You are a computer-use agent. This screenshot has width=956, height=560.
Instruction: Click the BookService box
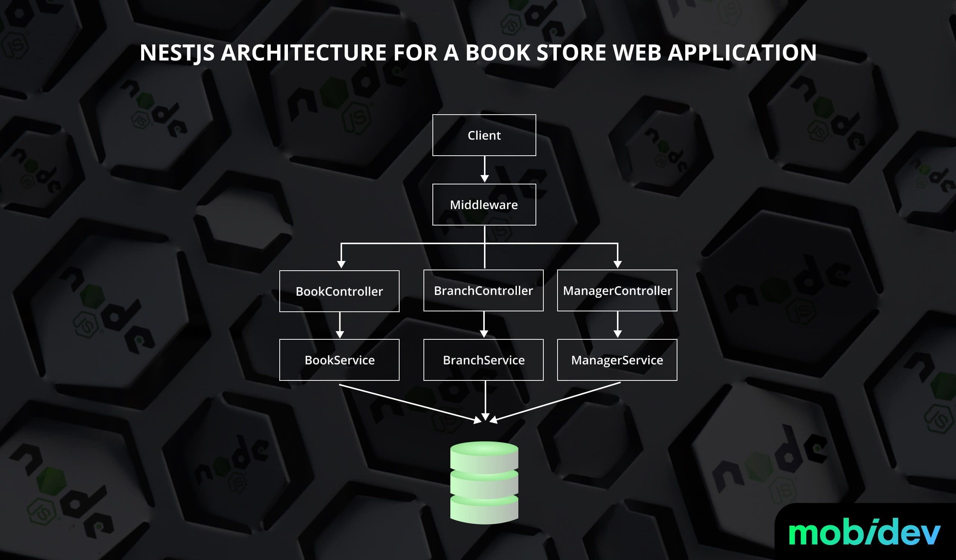point(339,360)
